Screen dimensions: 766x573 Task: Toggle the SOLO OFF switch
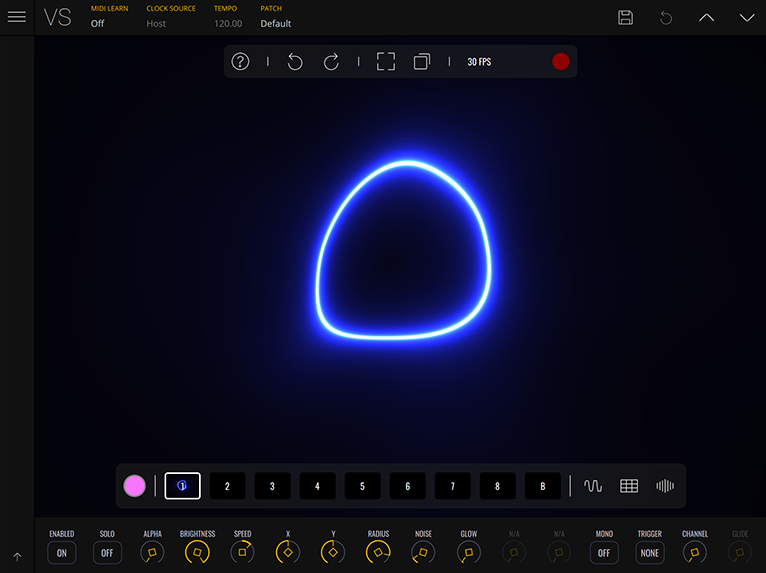[x=107, y=553]
